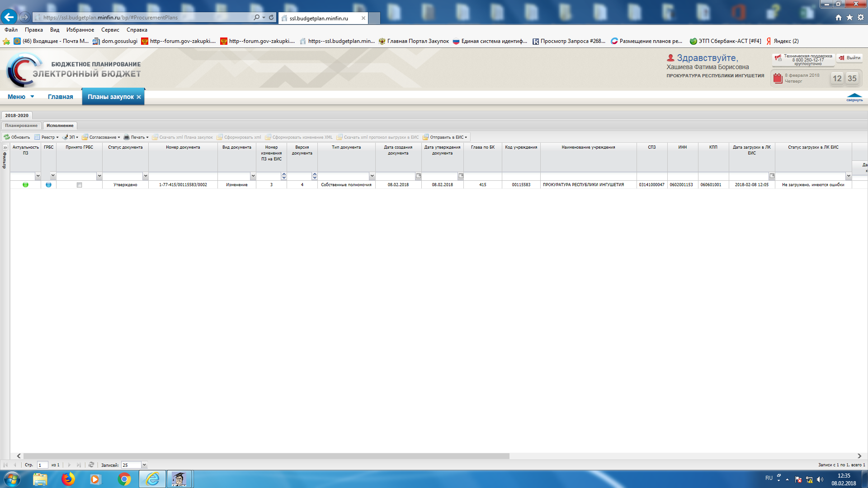868x488 pixels.
Task: Click the blue ГРБС globe icon
Action: (48, 185)
